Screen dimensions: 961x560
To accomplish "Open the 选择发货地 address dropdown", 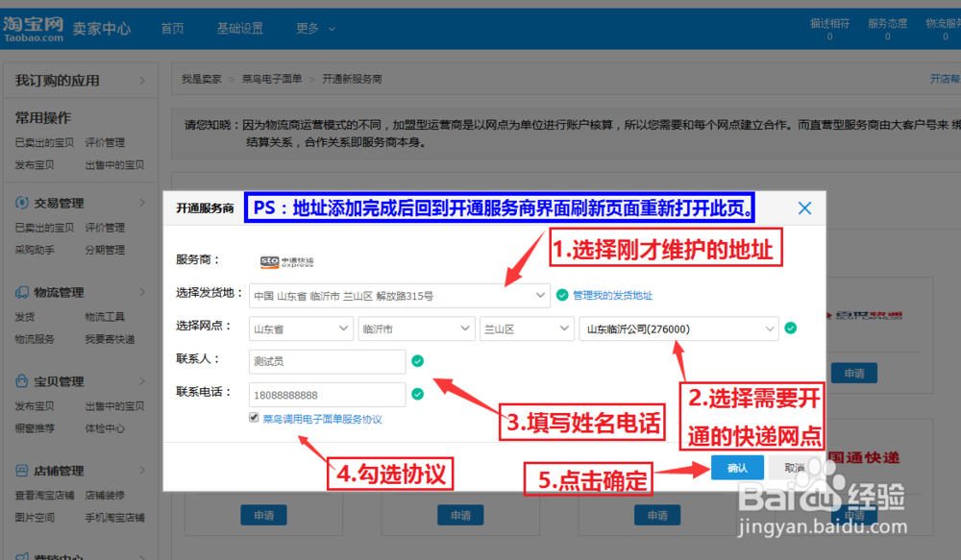I will 398,296.
